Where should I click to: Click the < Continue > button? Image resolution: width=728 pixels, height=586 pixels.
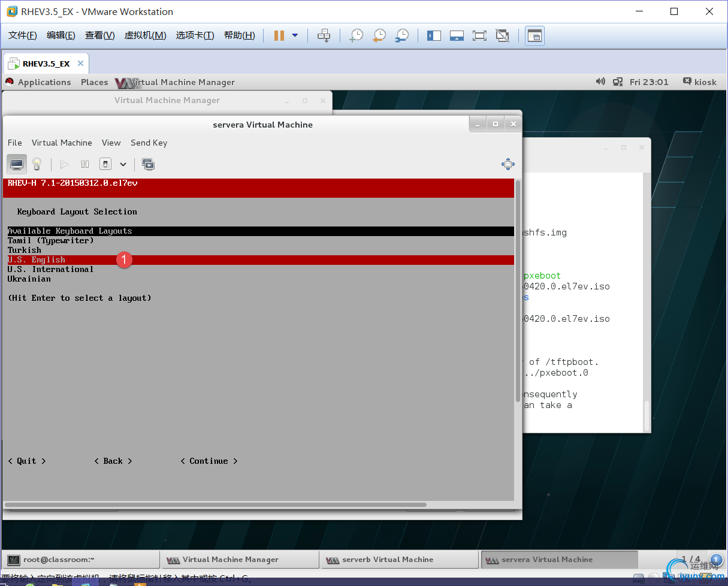209,461
